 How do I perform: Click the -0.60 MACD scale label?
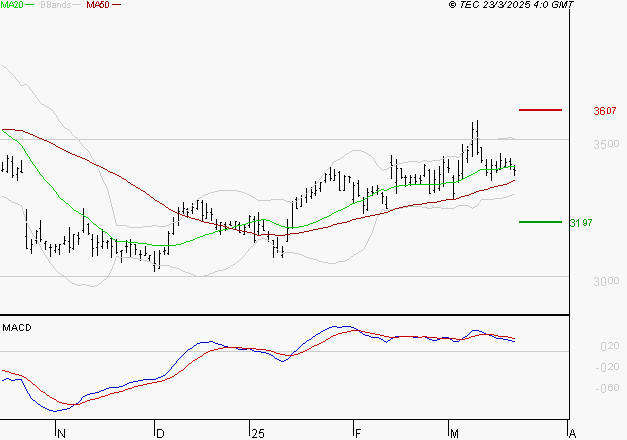coord(607,388)
